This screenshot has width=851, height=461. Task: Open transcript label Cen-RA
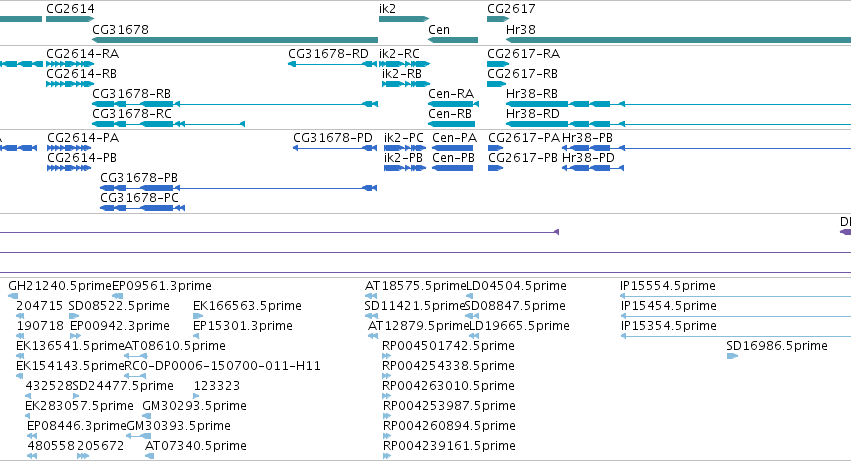[x=451, y=94]
